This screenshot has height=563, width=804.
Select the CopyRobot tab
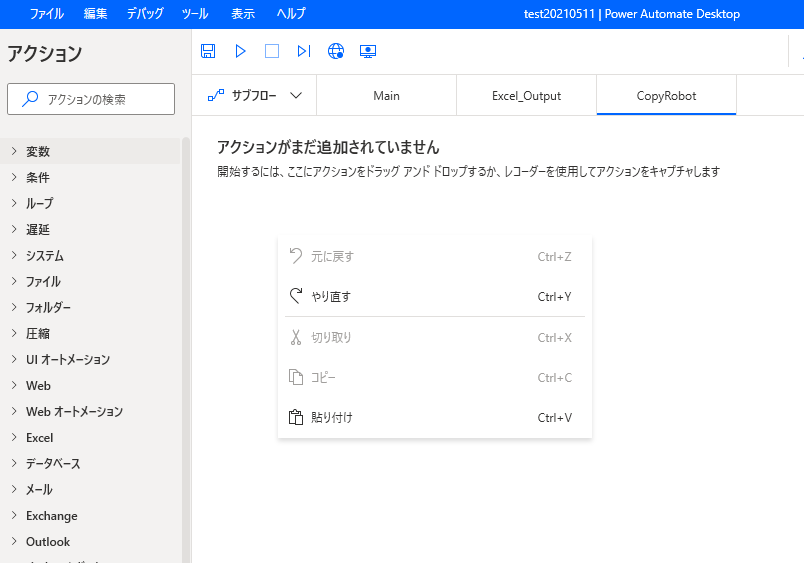tap(666, 96)
